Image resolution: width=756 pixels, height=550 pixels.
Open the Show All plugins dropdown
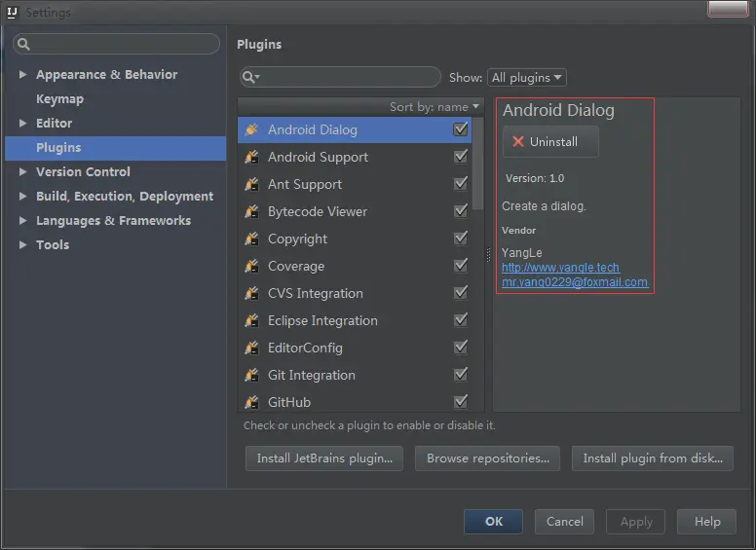point(527,78)
